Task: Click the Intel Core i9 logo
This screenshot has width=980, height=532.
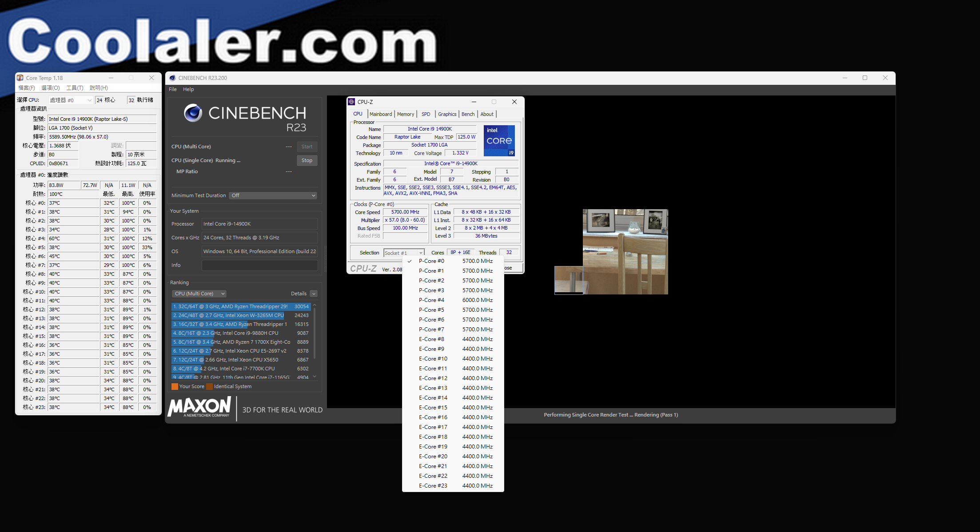Action: (499, 140)
